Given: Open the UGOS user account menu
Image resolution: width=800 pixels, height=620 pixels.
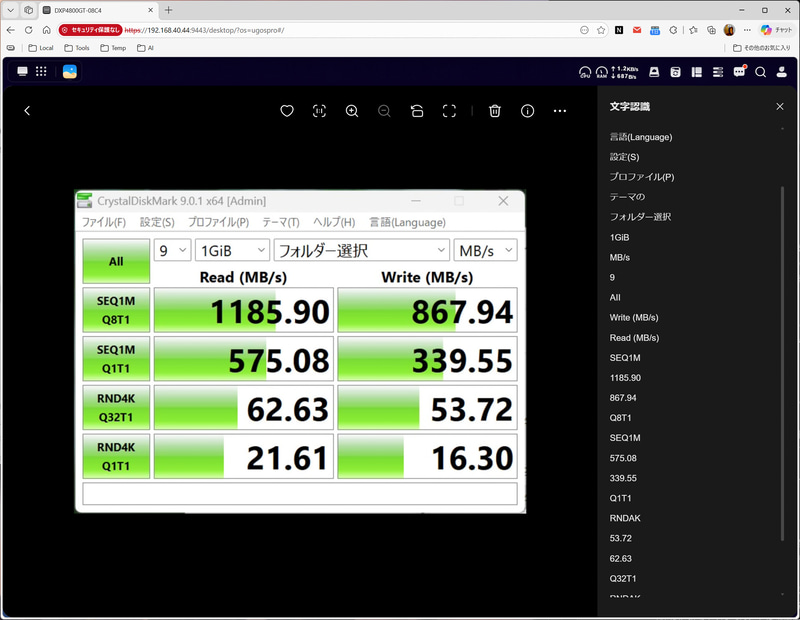Looking at the screenshot, I should [x=782, y=72].
